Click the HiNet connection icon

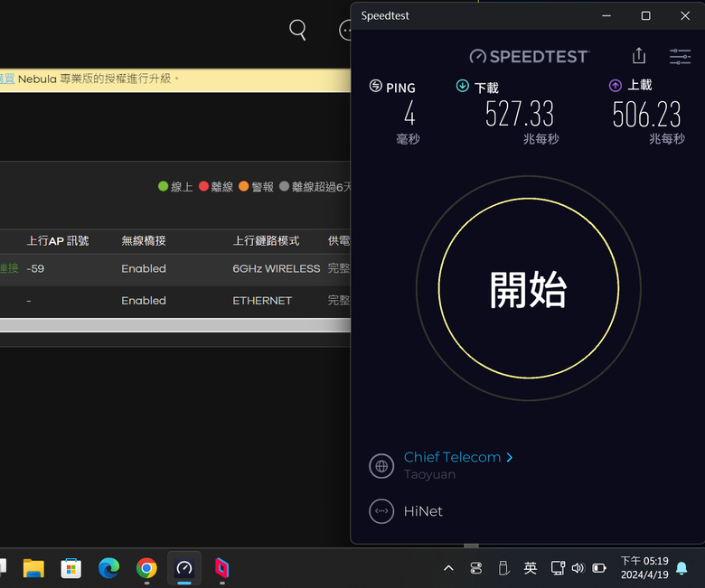tap(381, 511)
